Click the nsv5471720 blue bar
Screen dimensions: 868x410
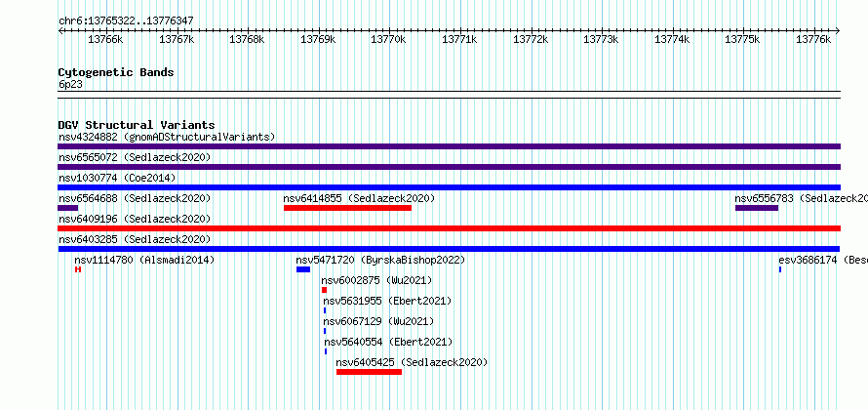click(x=303, y=269)
